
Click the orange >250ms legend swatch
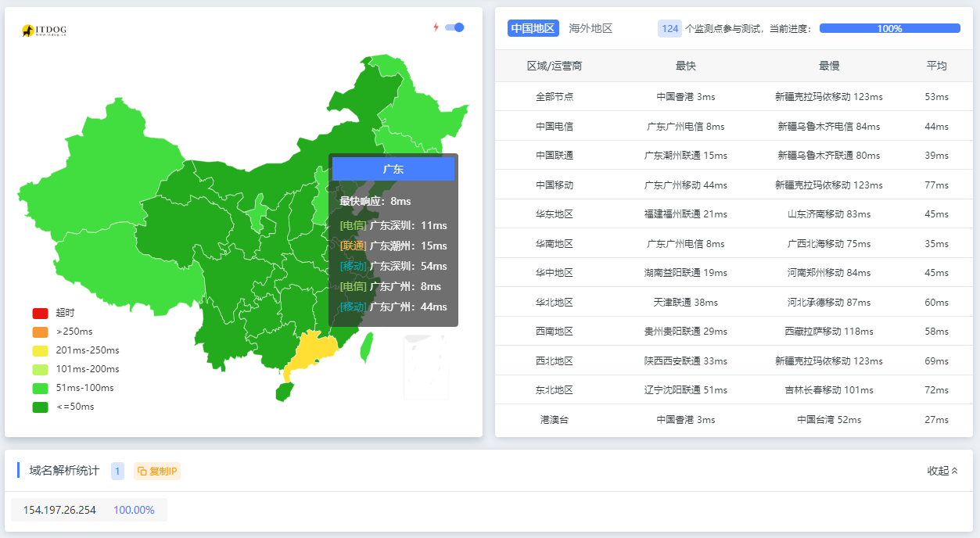40,332
